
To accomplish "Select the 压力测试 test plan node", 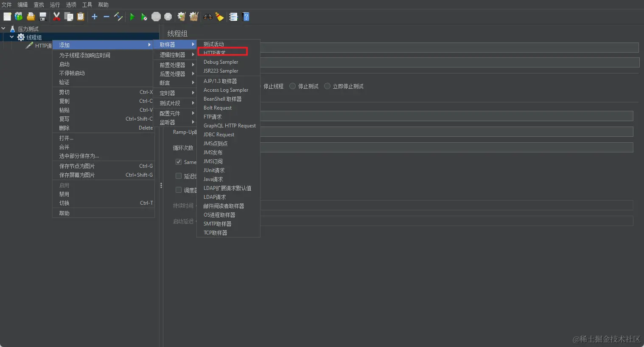I will [28, 29].
